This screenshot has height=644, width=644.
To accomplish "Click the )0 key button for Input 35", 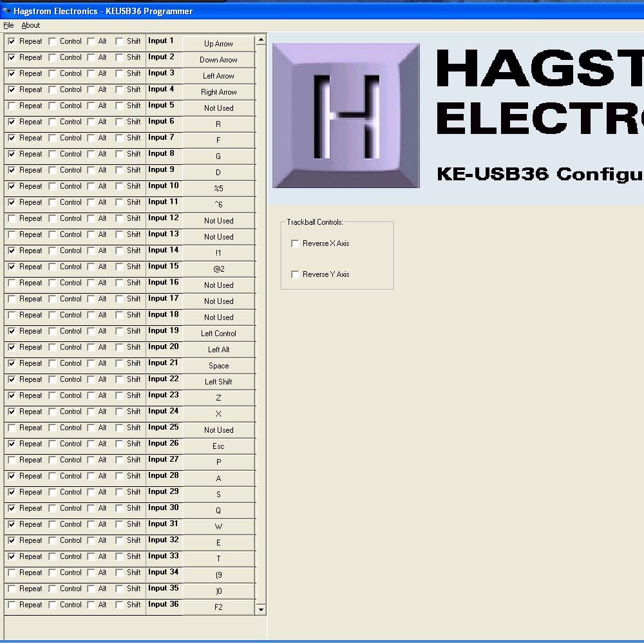I will click(x=218, y=591).
